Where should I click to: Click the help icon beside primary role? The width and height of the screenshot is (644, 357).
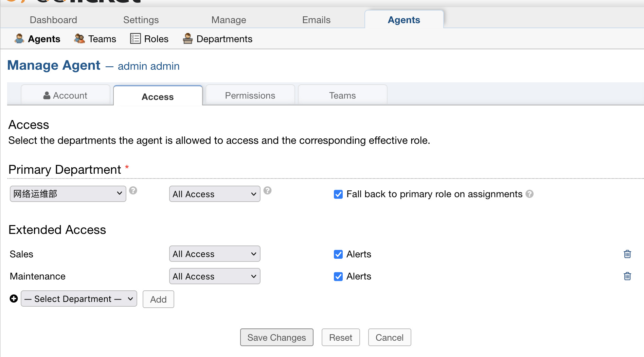(x=267, y=190)
